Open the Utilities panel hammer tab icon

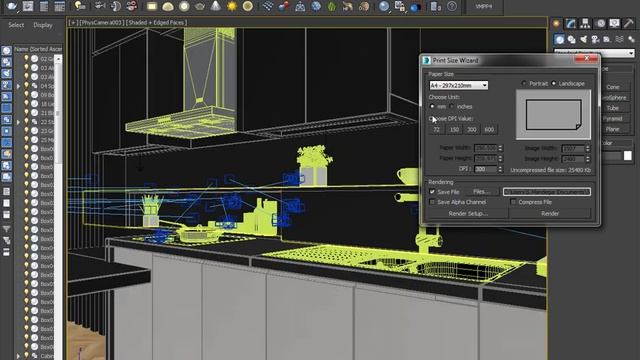pyautogui.click(x=629, y=24)
